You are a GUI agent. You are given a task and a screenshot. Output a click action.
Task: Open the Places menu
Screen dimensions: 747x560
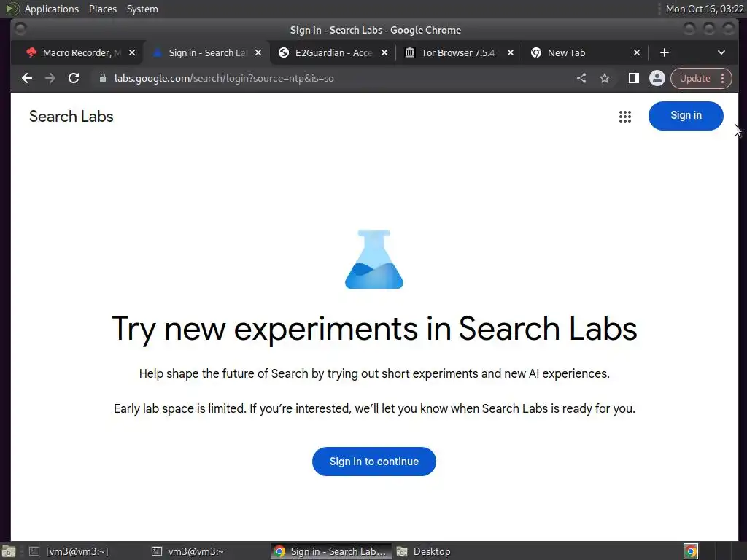[102, 9]
